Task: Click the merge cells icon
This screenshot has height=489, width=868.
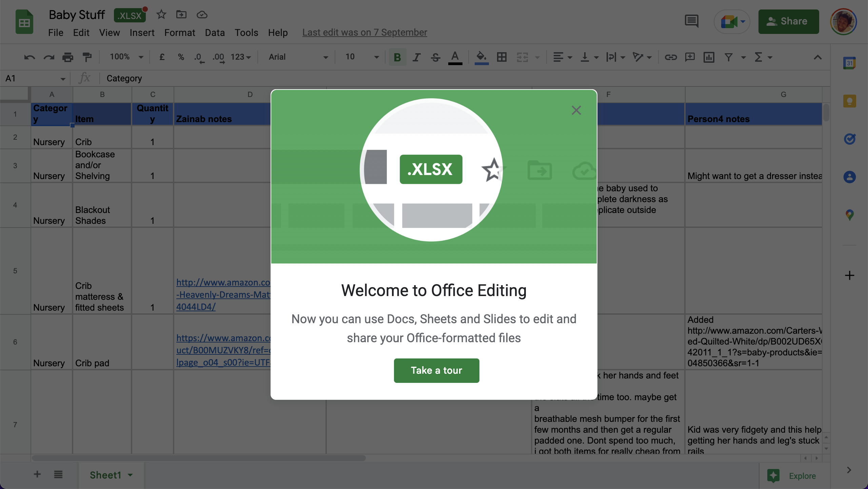Action: 522,57
